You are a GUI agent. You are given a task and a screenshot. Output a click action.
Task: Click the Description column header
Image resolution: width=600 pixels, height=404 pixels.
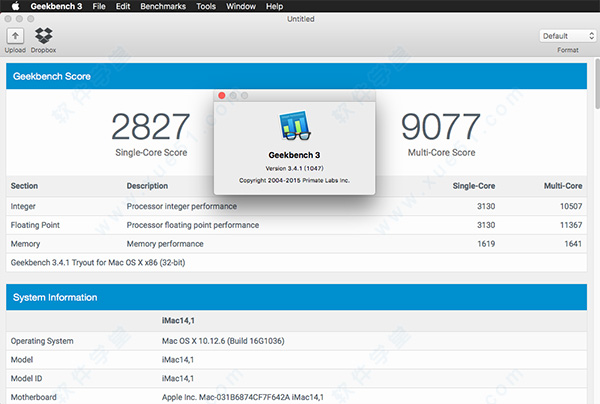pos(147,186)
